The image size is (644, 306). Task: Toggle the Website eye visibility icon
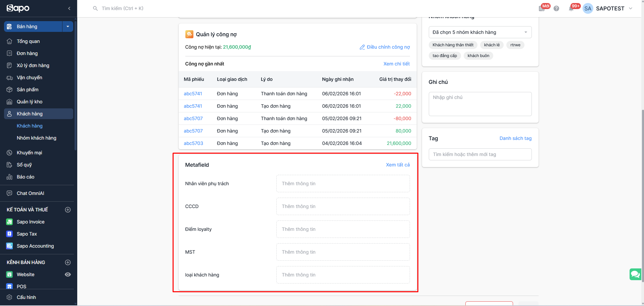coord(68,274)
